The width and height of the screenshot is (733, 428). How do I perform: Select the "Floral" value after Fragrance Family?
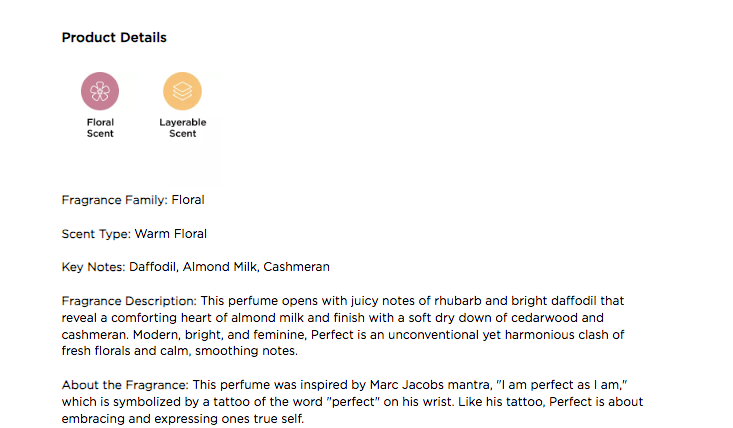(188, 200)
